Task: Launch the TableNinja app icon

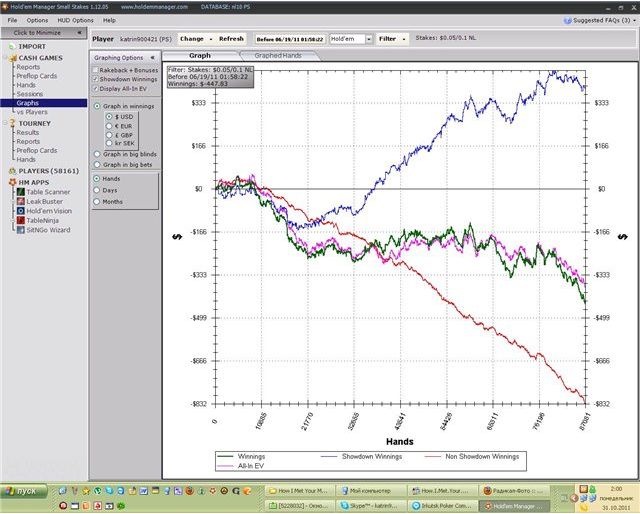Action: [x=20, y=220]
